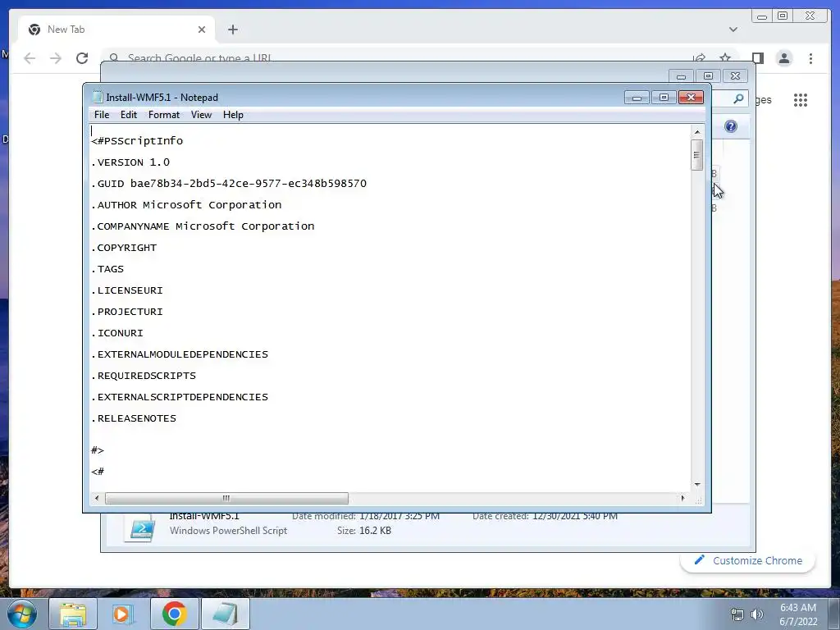Maximize the Explorer window behind Notepad
This screenshot has width=840, height=630.
(708, 76)
